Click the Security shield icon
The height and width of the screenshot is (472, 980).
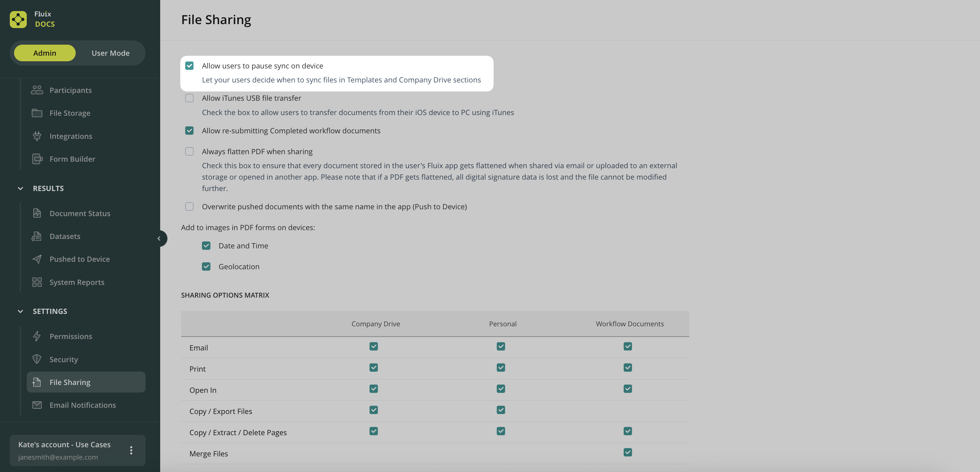point(37,359)
